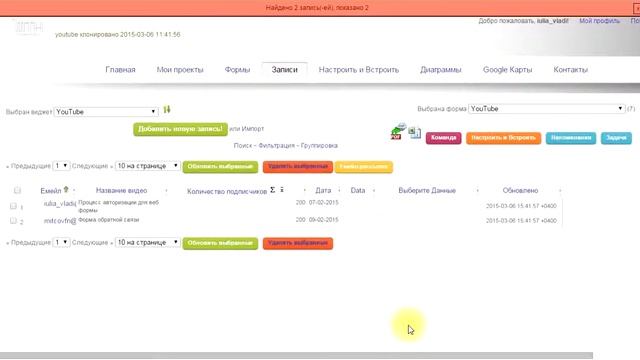The height and width of the screenshot is (360, 640).
Task: Sort by the Data column header
Action: [358, 190]
